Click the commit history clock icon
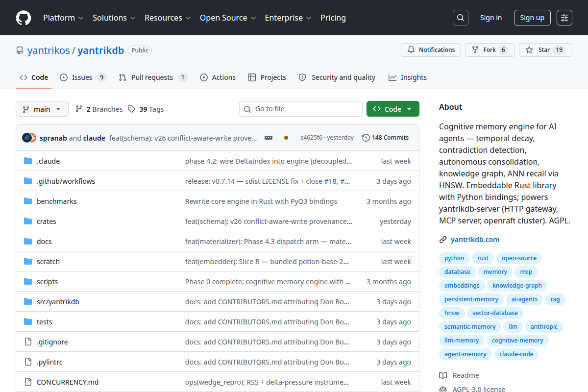 pyautogui.click(x=366, y=138)
